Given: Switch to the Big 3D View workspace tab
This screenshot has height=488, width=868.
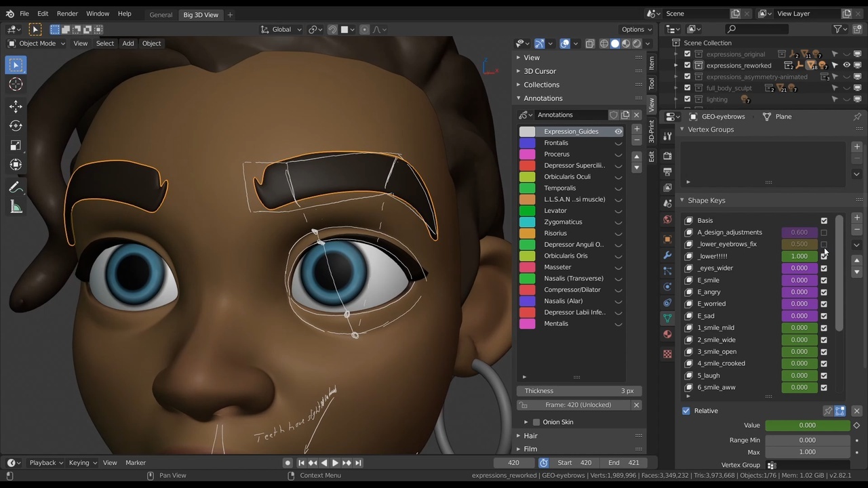Looking at the screenshot, I should click(x=201, y=14).
